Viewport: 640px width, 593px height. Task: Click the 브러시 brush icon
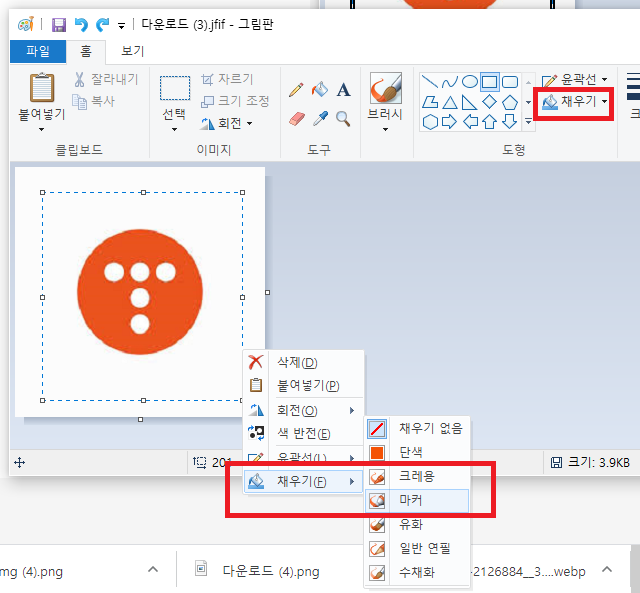(x=385, y=88)
